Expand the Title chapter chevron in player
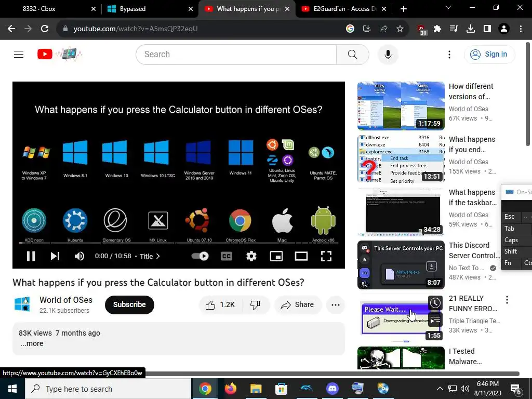Image resolution: width=532 pixels, height=399 pixels. tap(158, 256)
